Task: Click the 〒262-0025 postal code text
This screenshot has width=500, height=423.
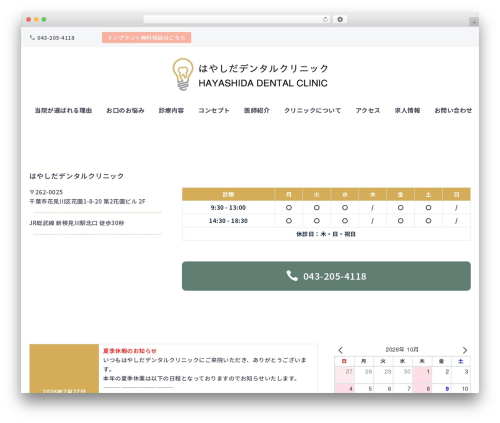Action: click(46, 192)
